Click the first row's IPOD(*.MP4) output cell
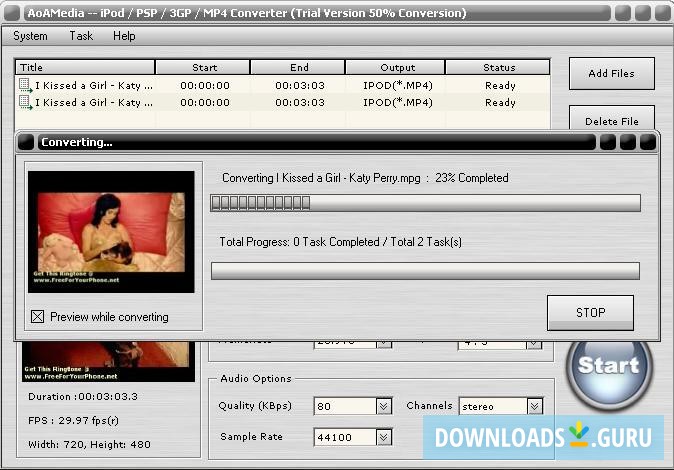674x470 pixels. click(x=398, y=86)
